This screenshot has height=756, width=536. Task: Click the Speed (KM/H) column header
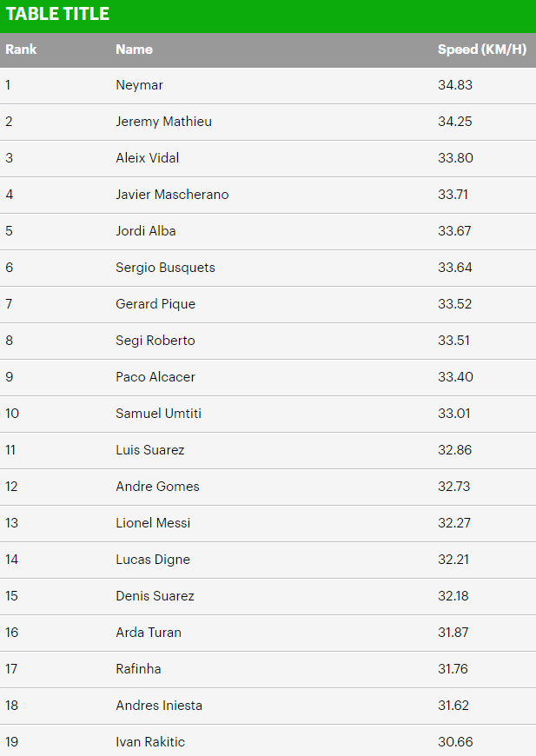click(x=481, y=50)
